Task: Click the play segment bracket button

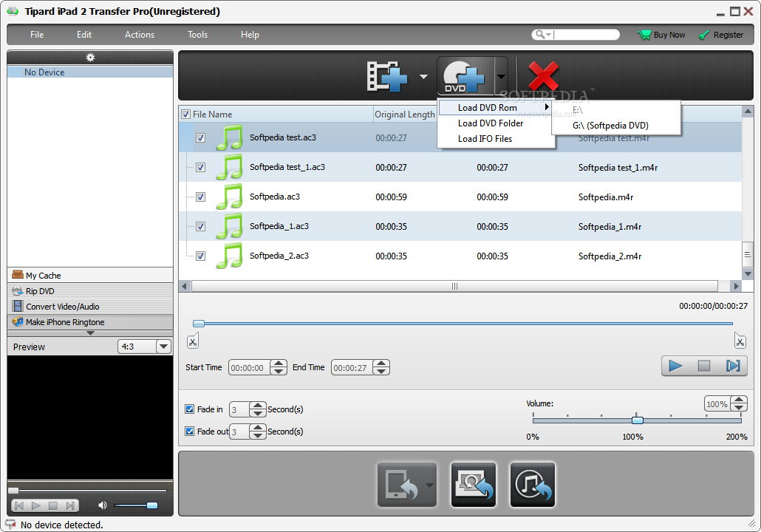Action: point(733,366)
